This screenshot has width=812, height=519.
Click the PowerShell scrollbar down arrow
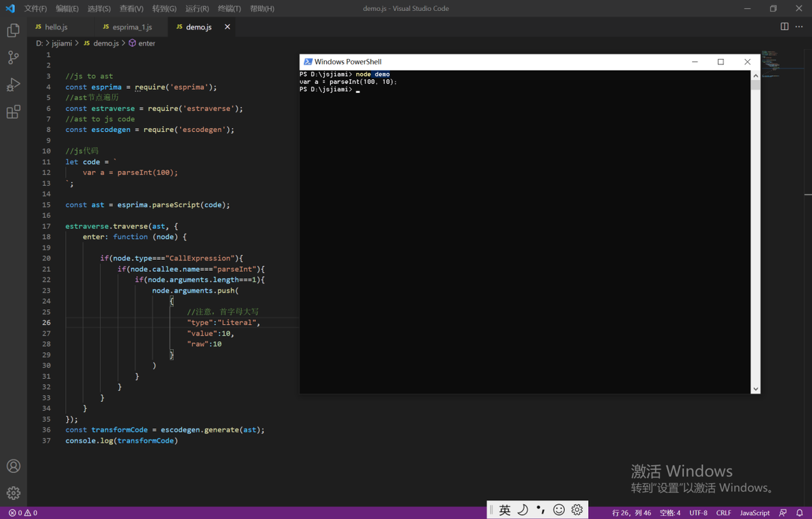[x=756, y=389]
